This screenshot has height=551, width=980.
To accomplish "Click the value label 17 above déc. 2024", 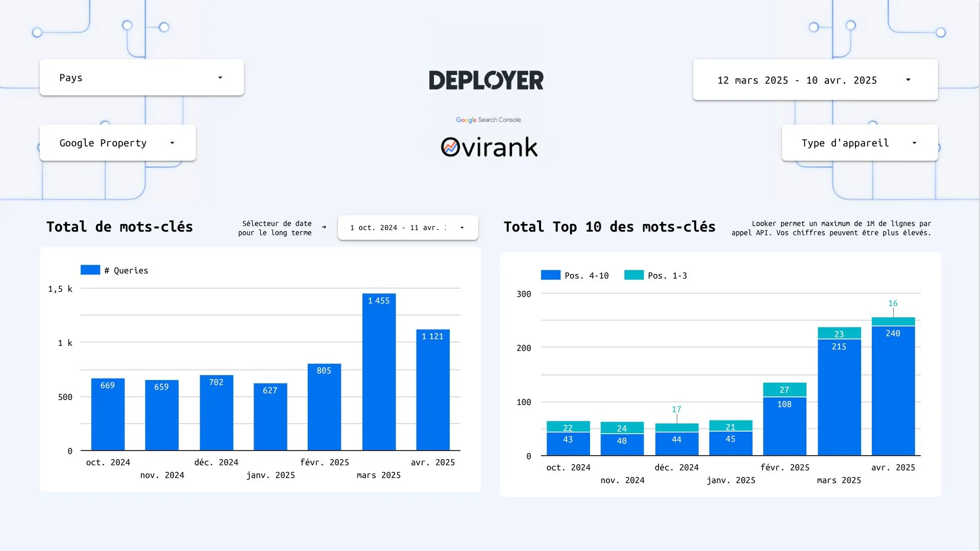I will click(x=676, y=409).
